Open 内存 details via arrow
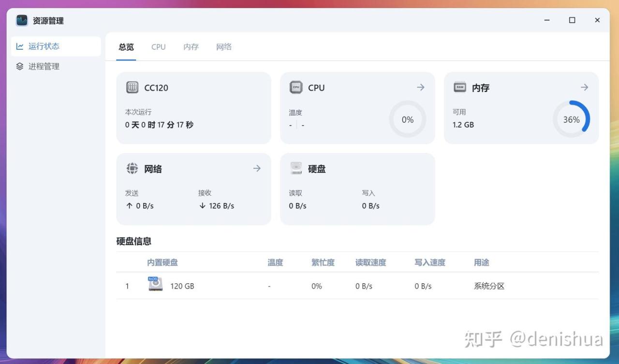Image resolution: width=619 pixels, height=364 pixels. pyautogui.click(x=584, y=87)
